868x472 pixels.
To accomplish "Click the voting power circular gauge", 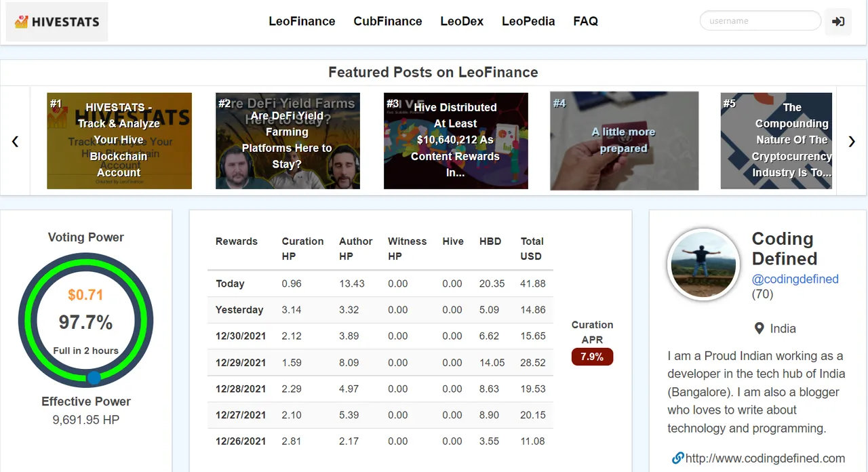I will [x=85, y=321].
